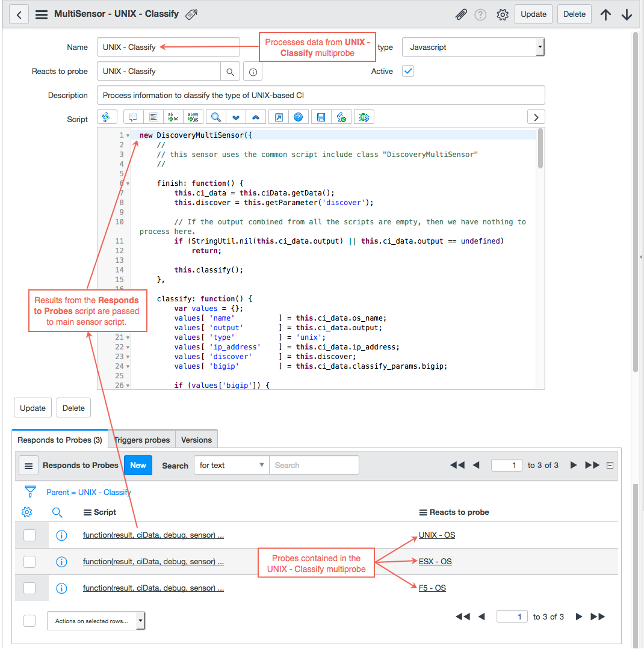Open the UNIX - OS probe link
644x649 pixels.
coord(436,535)
